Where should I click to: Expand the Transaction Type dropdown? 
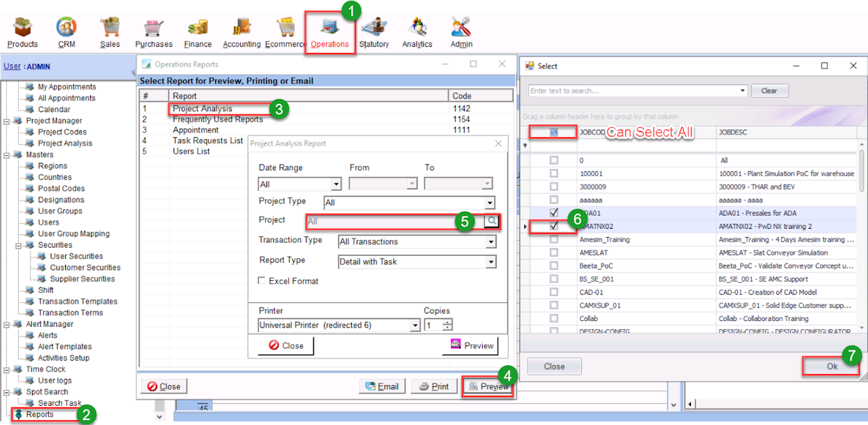pyautogui.click(x=491, y=242)
